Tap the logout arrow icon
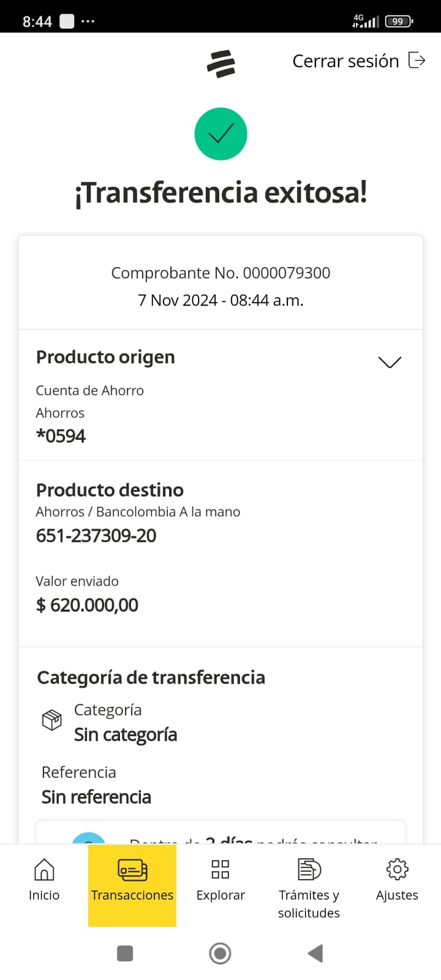Viewport: 441px width, 980px height. click(x=417, y=61)
